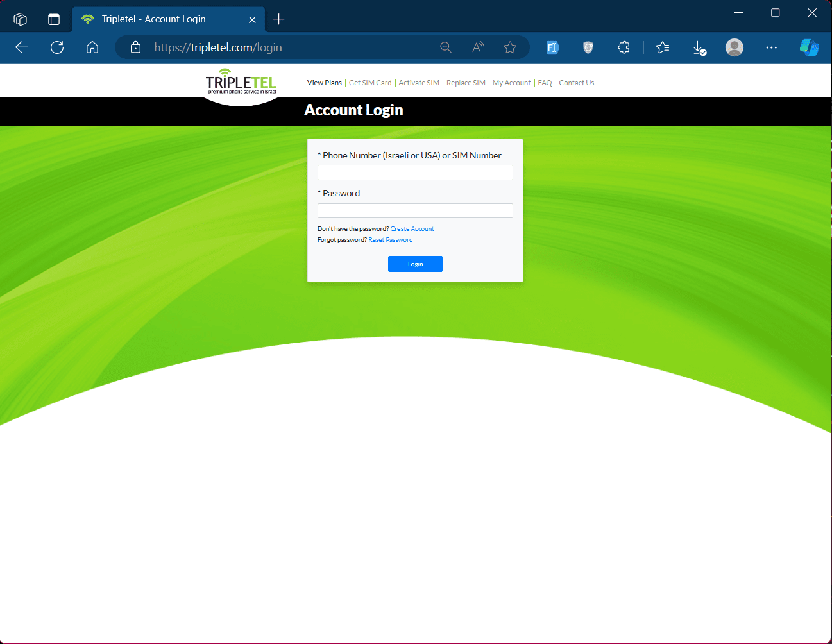This screenshot has height=644, width=832.
Task: Follow the Reset Password link
Action: coord(391,240)
